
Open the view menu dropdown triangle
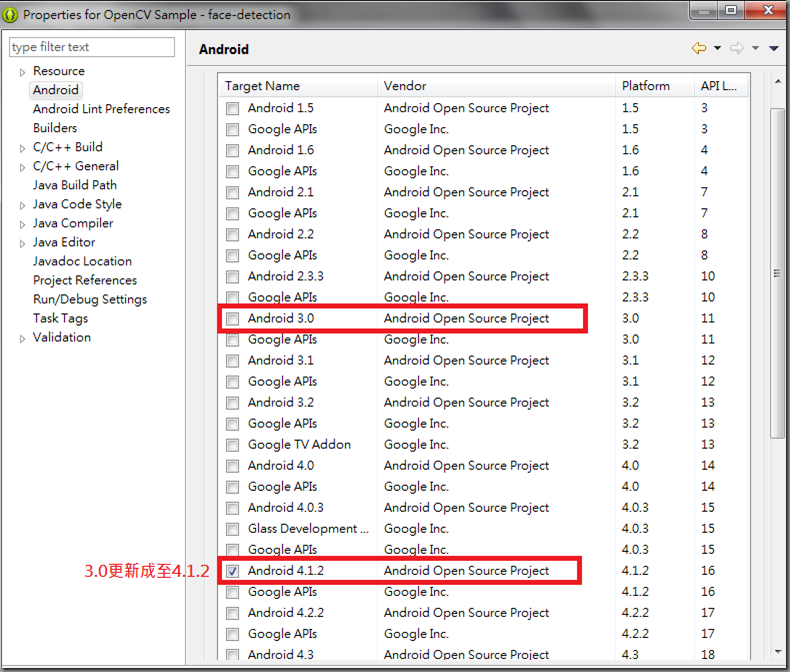pos(774,48)
